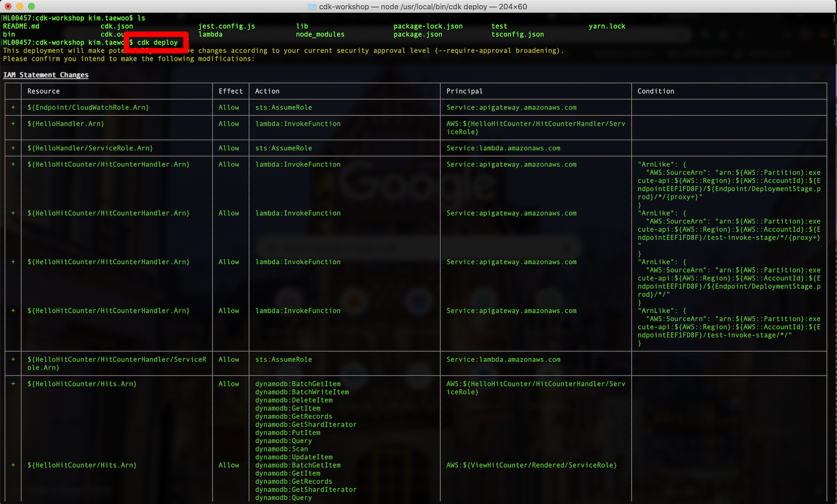Minimize the terminal using the yellow button
Image resolution: width=837 pixels, height=504 pixels.
point(20,7)
